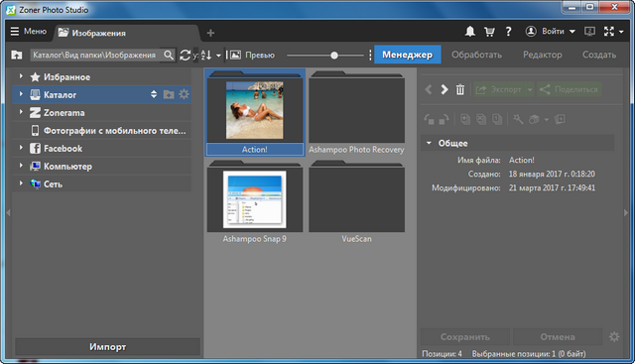
Task: Open the notifications bell
Action: [x=469, y=31]
